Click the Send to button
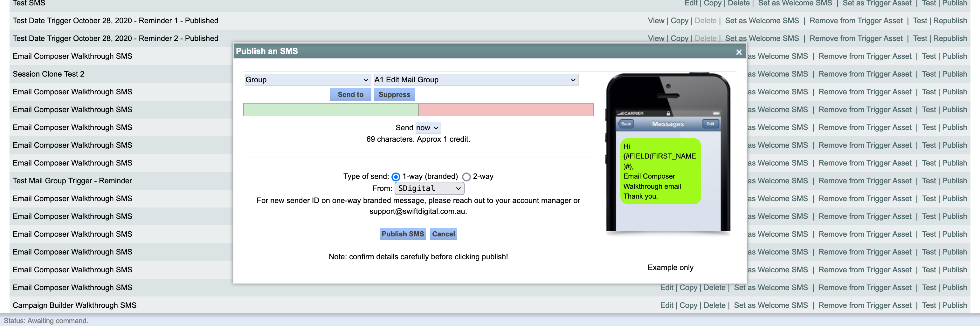This screenshot has width=980, height=326. coord(350,94)
